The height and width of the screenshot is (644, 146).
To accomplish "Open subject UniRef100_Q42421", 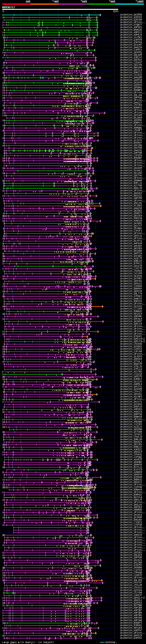I will (x=131, y=560).
